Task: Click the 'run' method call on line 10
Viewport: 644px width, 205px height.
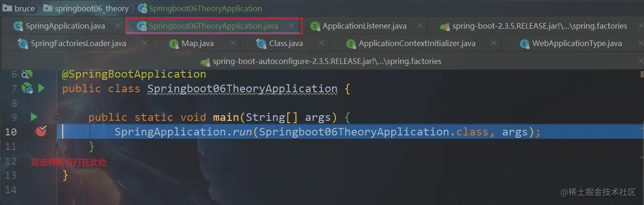Action: click(242, 132)
